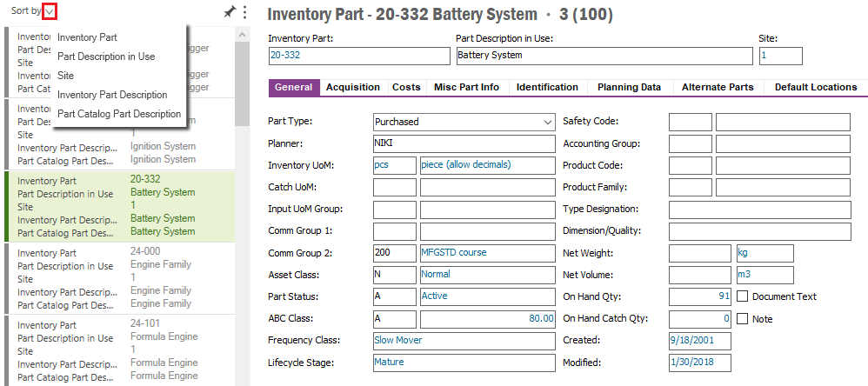Pick Part Catalog Part Description sort option
Image resolution: width=868 pixels, height=386 pixels.
[x=119, y=114]
